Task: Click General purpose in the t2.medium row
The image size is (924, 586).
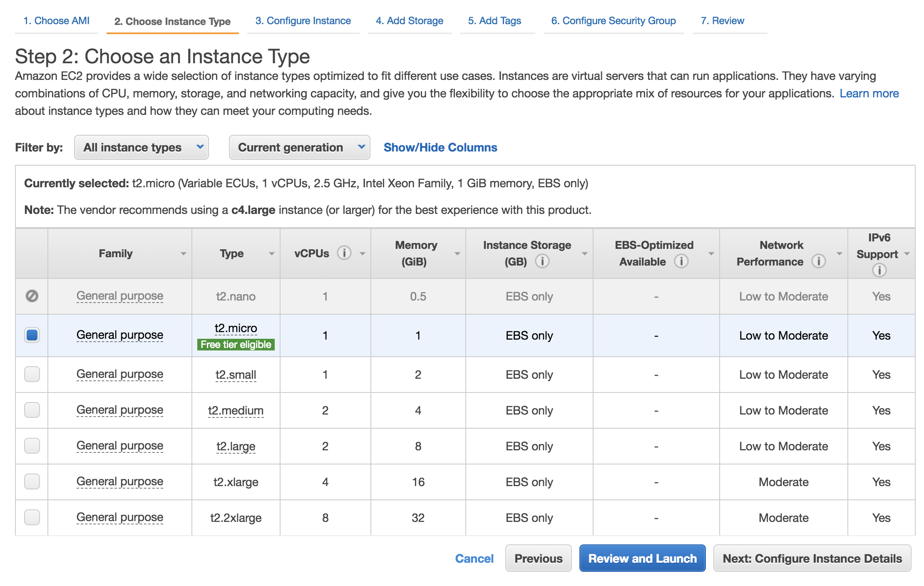Action: [x=120, y=410]
